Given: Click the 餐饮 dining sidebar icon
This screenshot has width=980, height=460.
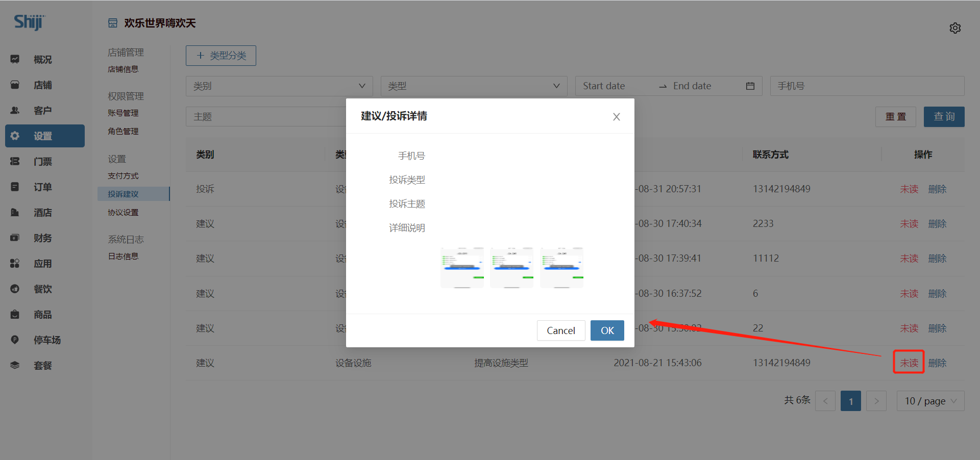Looking at the screenshot, I should (x=15, y=289).
